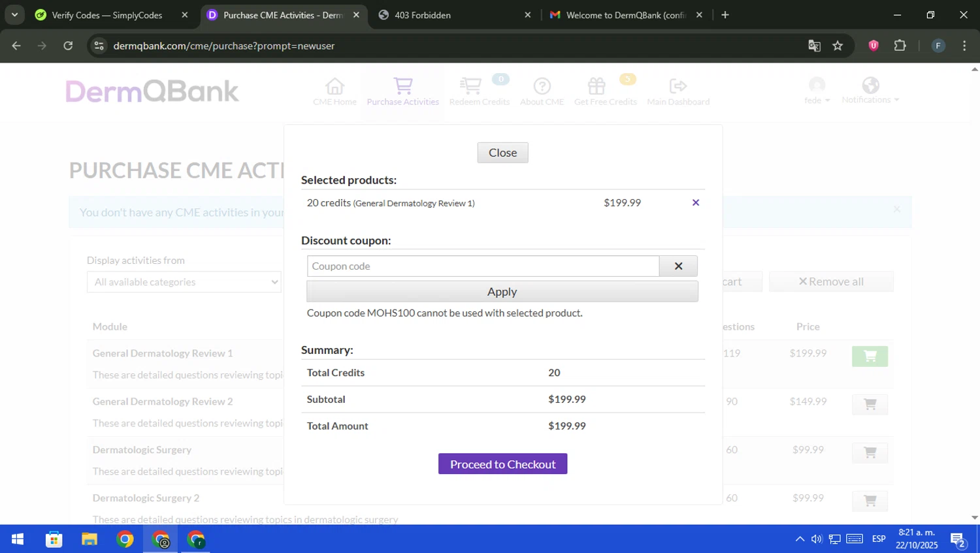Image resolution: width=980 pixels, height=553 pixels.
Task: Open the Chrome profile F avatar
Action: click(938, 46)
